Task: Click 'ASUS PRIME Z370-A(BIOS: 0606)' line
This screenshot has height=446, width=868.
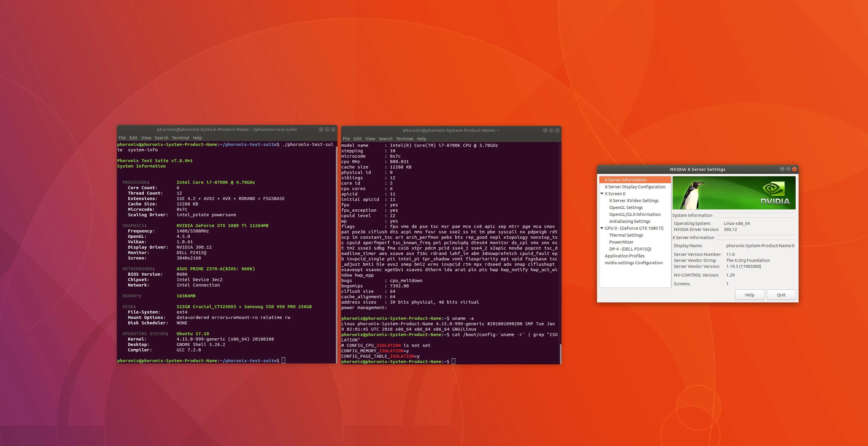Action: coord(216,269)
